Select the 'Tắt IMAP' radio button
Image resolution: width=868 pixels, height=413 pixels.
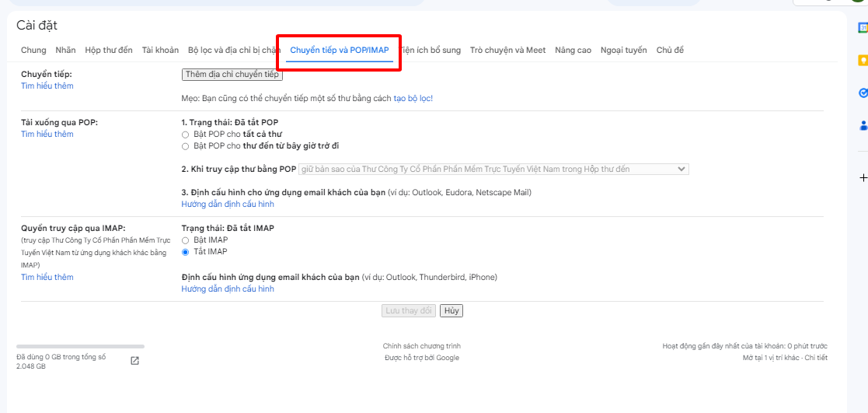tap(185, 252)
